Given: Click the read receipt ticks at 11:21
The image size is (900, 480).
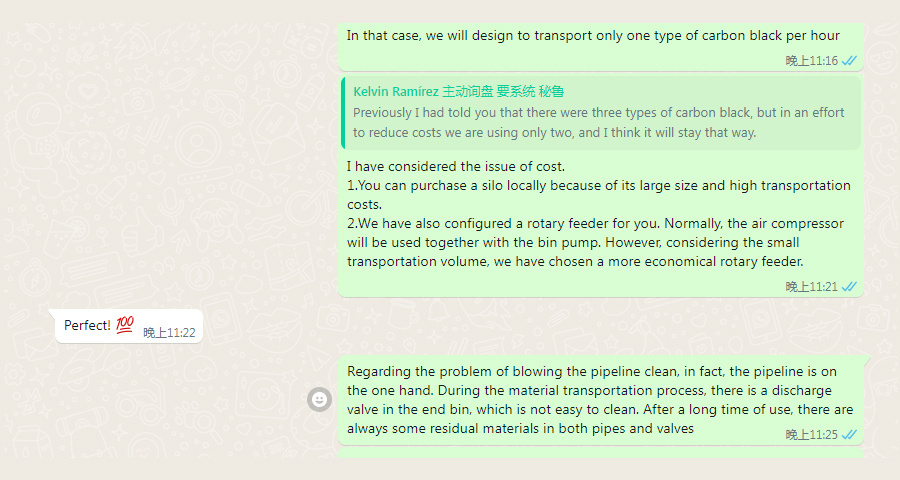Looking at the screenshot, I should click(849, 287).
